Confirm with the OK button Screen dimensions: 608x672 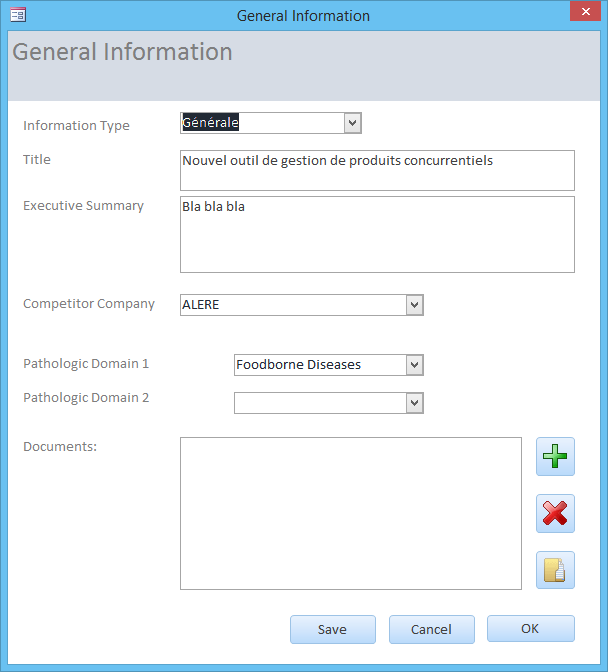[530, 628]
